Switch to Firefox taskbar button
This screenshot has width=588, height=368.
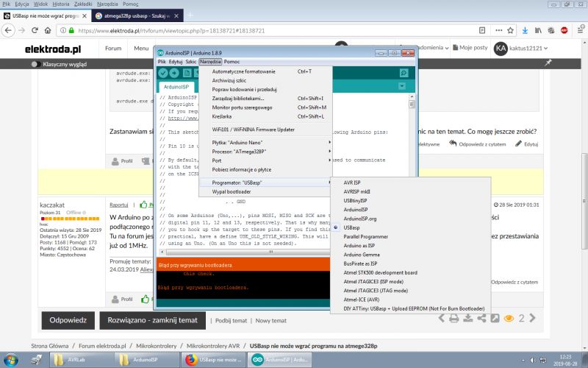[x=214, y=360]
